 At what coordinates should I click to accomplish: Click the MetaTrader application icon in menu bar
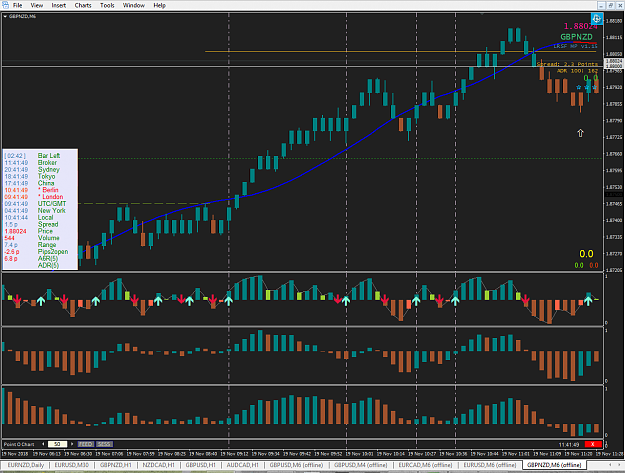pos(5,5)
